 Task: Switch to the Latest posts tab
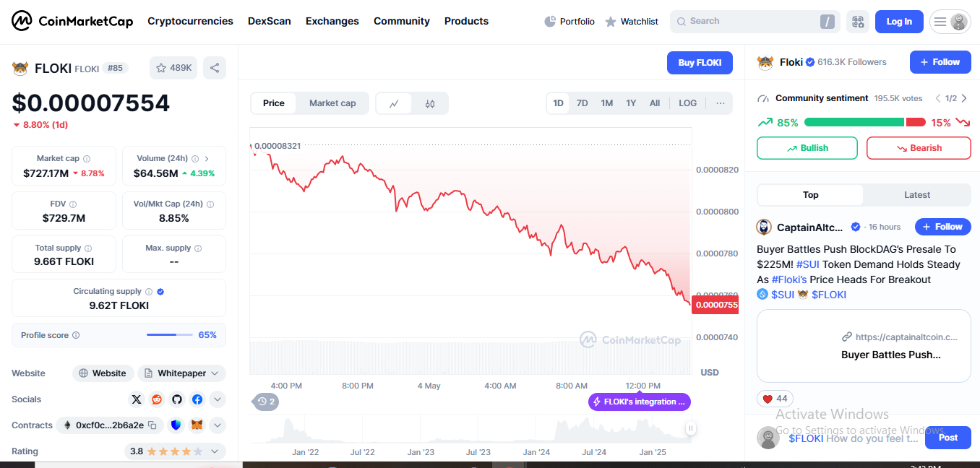[917, 195]
